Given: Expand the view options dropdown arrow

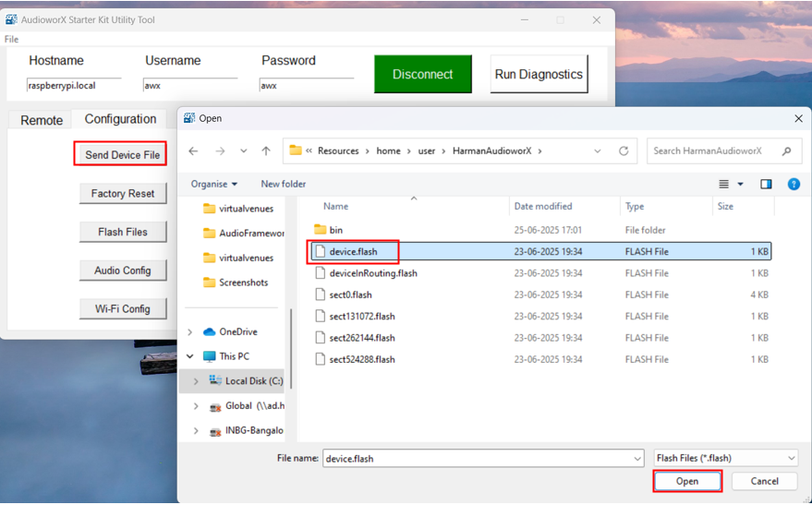Looking at the screenshot, I should (741, 185).
